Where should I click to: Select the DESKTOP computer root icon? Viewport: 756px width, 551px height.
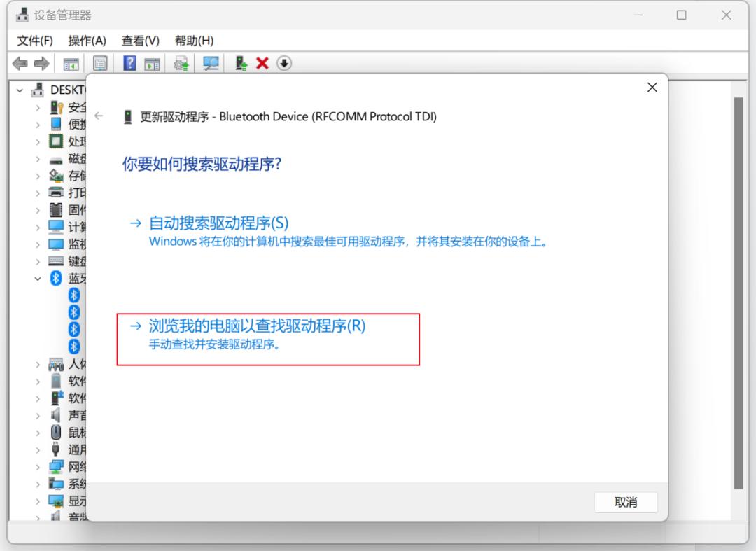pos(38,90)
